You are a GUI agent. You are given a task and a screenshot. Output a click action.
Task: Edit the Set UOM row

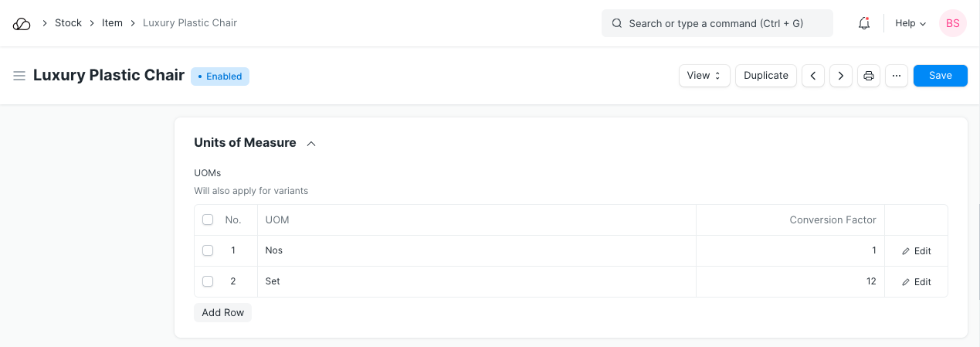[917, 282]
